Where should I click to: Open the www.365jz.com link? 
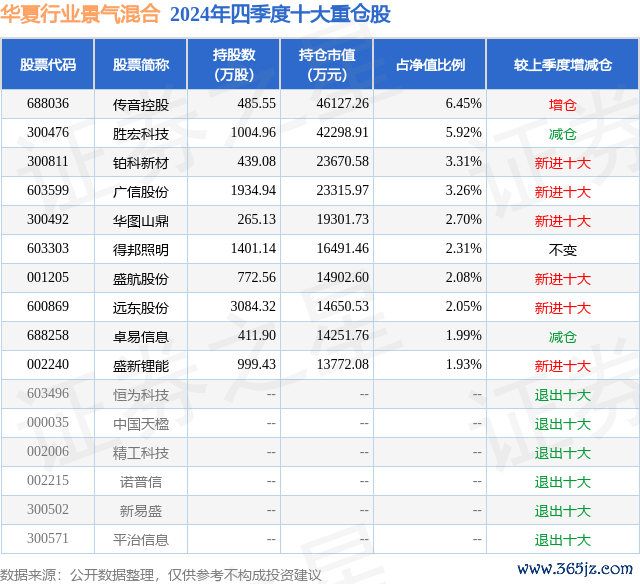(x=575, y=569)
